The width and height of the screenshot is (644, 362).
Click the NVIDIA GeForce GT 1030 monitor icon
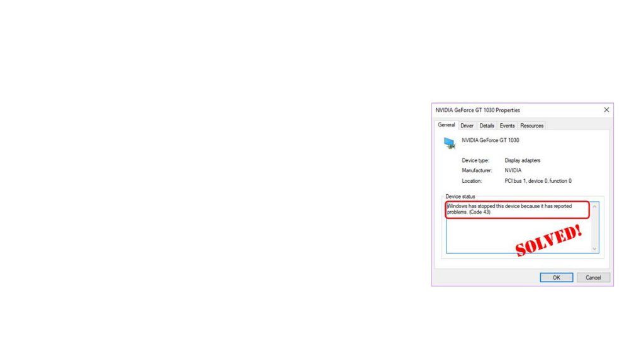click(x=450, y=143)
